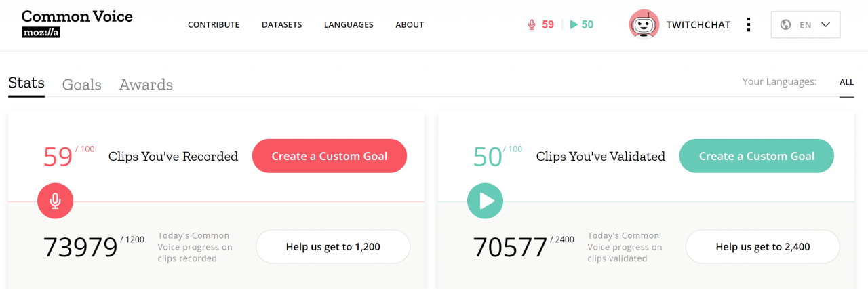The height and width of the screenshot is (289, 868).
Task: Click the robot avatar profile picture
Action: coord(644,25)
